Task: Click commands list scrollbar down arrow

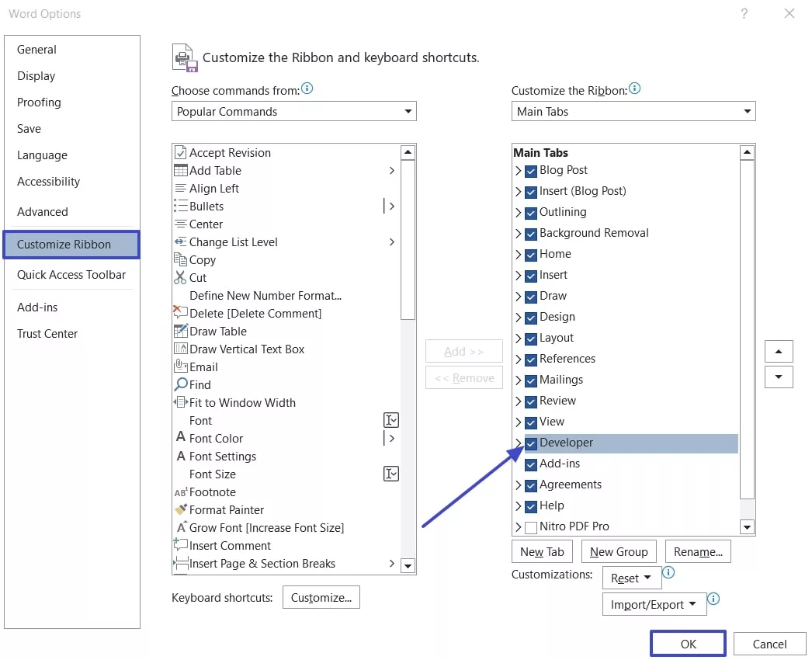Action: coord(408,566)
